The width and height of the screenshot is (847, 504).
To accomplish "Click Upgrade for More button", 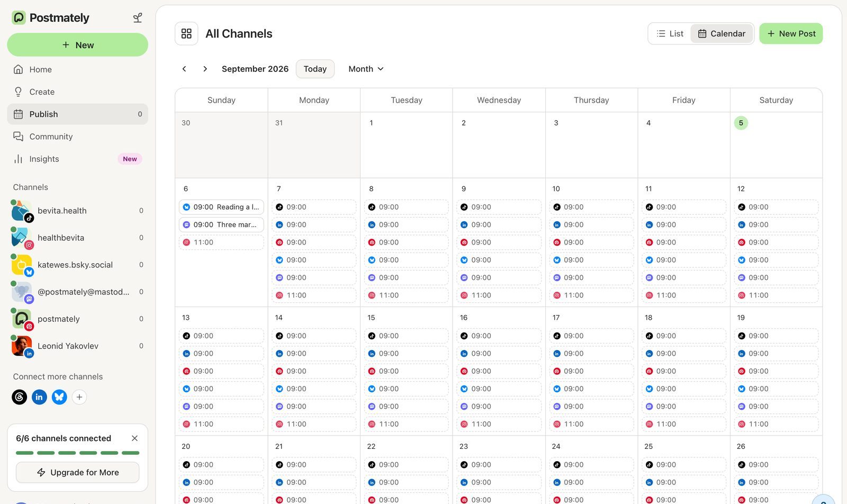I will click(x=78, y=472).
